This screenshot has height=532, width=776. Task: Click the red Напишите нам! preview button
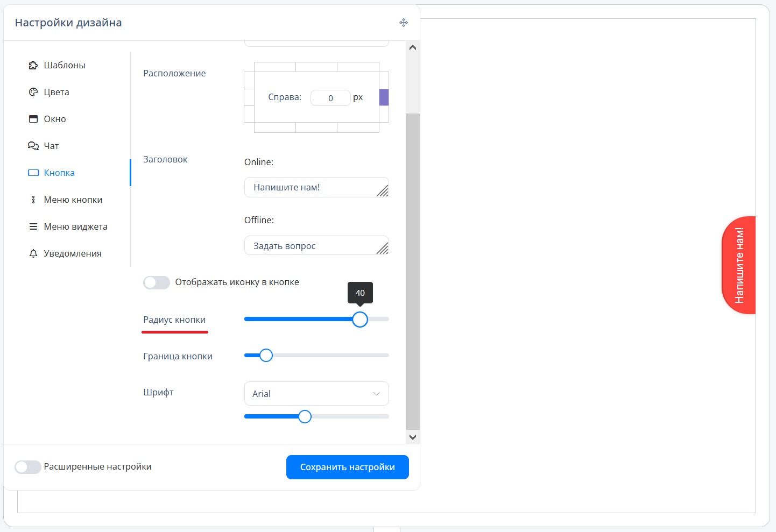(739, 265)
